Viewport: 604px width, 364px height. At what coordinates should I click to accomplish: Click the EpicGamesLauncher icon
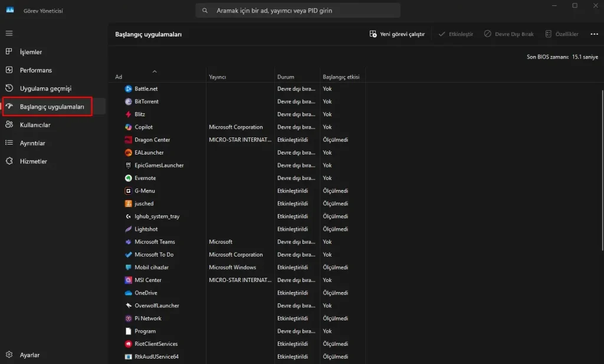pos(128,165)
